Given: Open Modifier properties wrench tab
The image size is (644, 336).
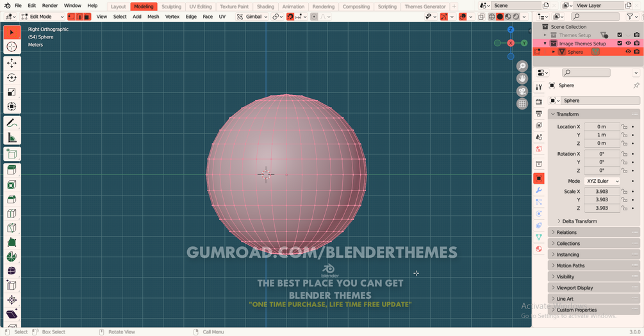Looking at the screenshot, I should pyautogui.click(x=539, y=190).
